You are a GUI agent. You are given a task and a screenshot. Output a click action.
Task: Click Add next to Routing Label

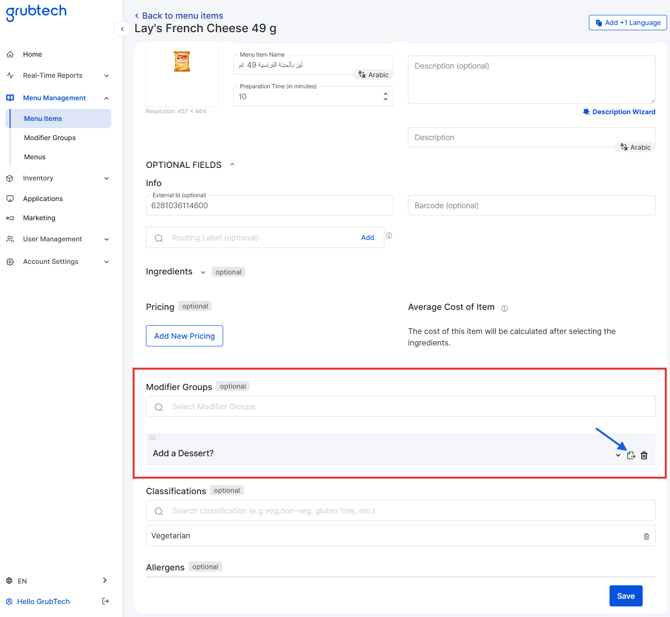point(367,238)
